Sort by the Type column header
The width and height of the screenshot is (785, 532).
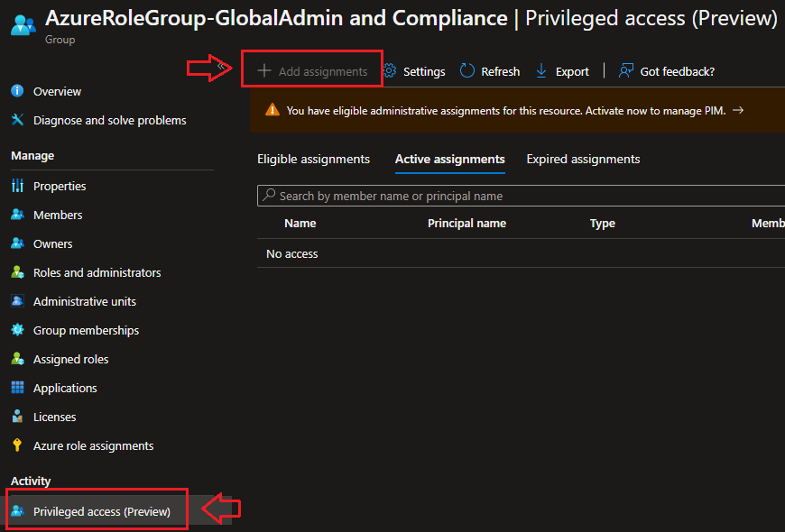(602, 224)
